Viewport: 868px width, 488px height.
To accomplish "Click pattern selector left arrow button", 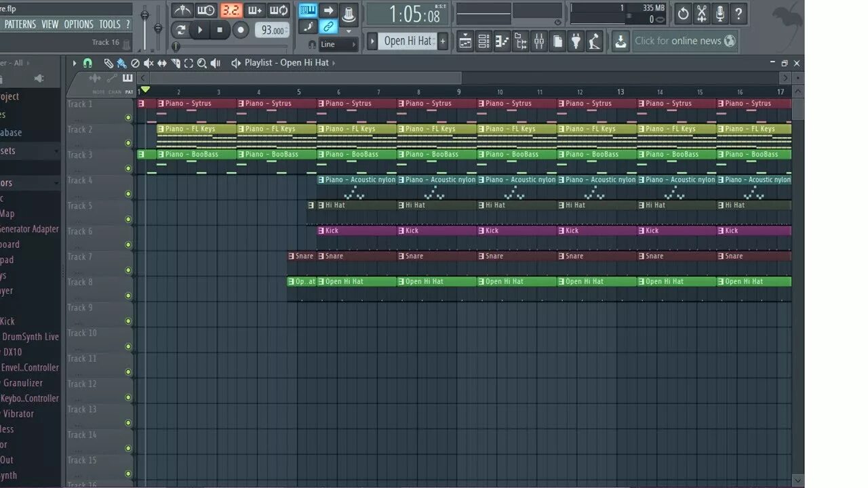I will (372, 41).
